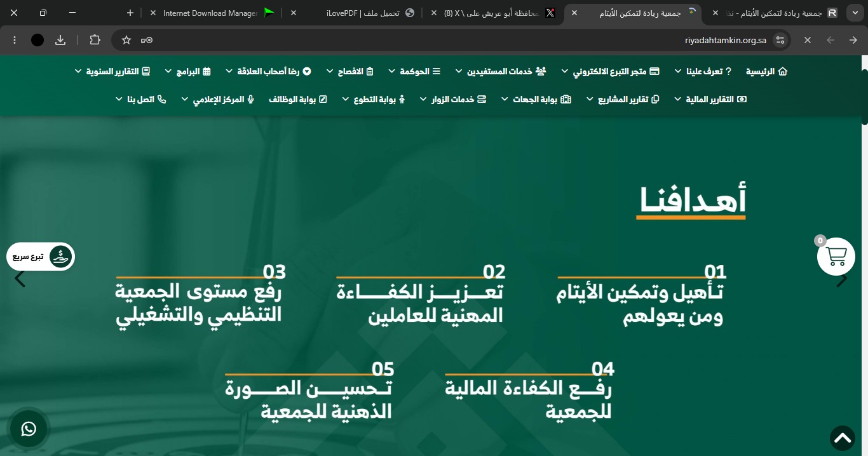Viewport: 868px width, 456px height.
Task: Click the microphone icon of المركز الإعلامي
Action: tap(251, 99)
